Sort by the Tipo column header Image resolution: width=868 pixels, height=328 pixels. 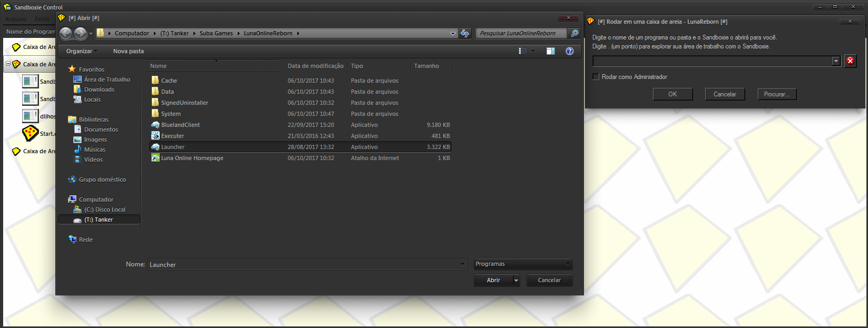[378, 66]
